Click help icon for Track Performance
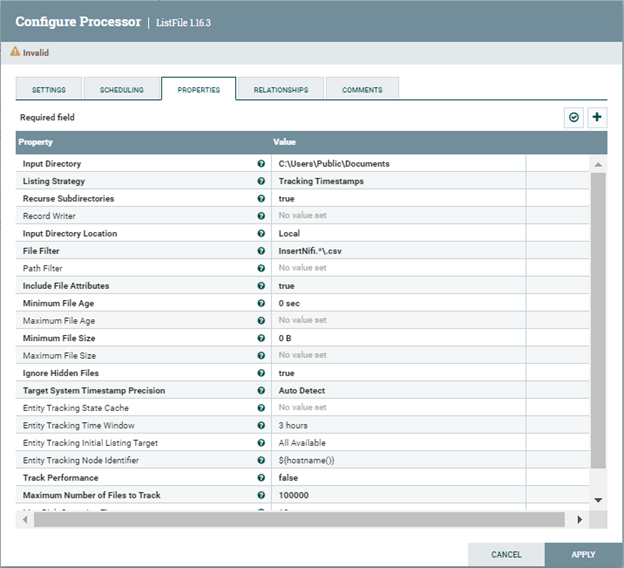The height and width of the screenshot is (568, 624). 261,478
